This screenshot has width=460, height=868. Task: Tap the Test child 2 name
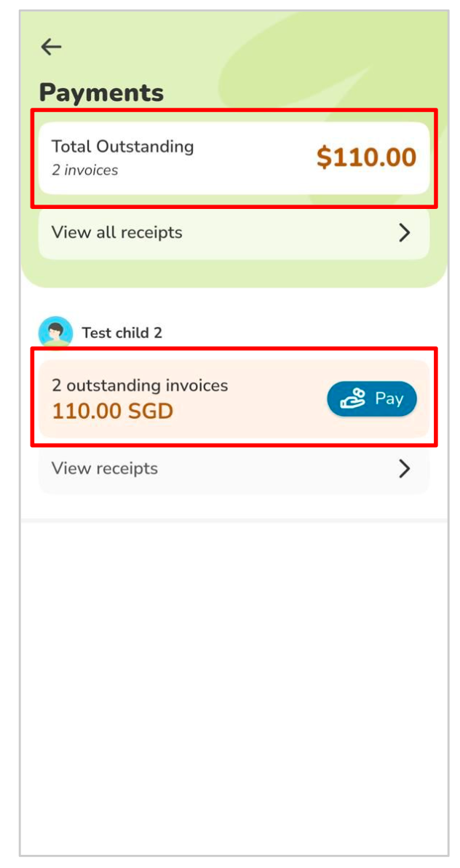click(x=122, y=333)
